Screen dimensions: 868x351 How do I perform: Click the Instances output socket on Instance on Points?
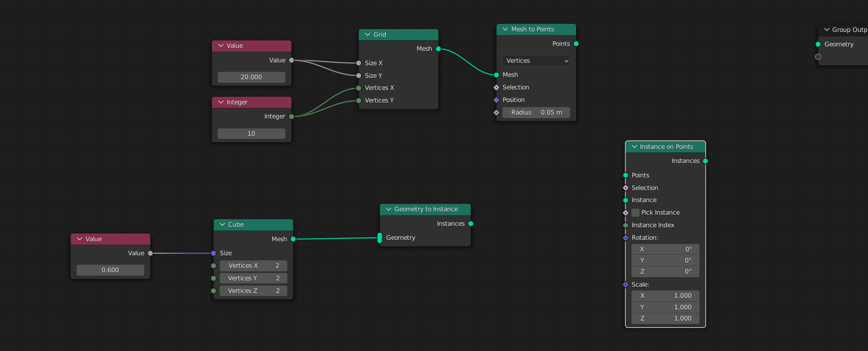pos(706,161)
